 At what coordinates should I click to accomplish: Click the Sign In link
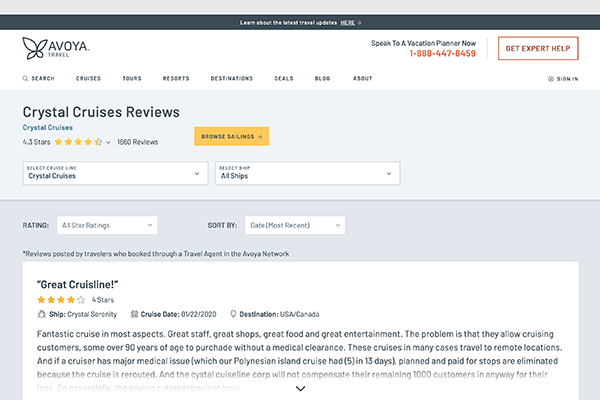pyautogui.click(x=567, y=79)
